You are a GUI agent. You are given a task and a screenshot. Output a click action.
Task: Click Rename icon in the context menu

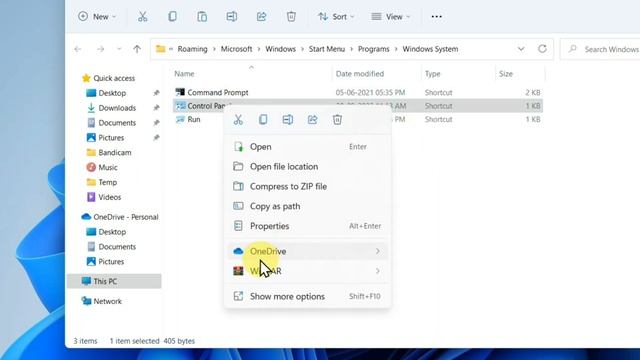click(288, 120)
